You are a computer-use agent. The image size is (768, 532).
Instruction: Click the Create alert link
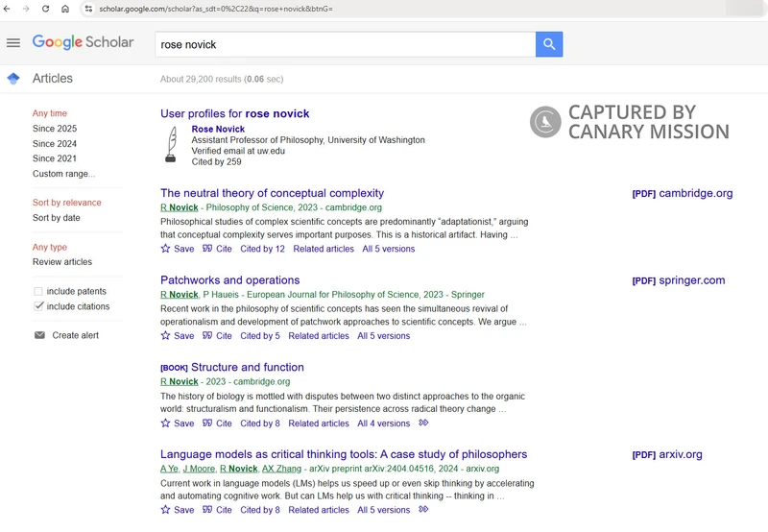[x=76, y=335]
